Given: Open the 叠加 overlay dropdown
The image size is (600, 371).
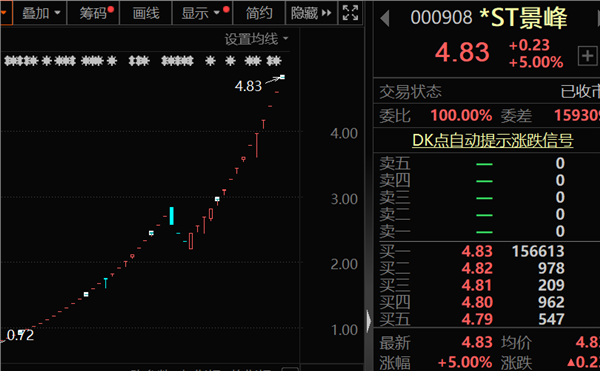Looking at the screenshot, I should [40, 13].
